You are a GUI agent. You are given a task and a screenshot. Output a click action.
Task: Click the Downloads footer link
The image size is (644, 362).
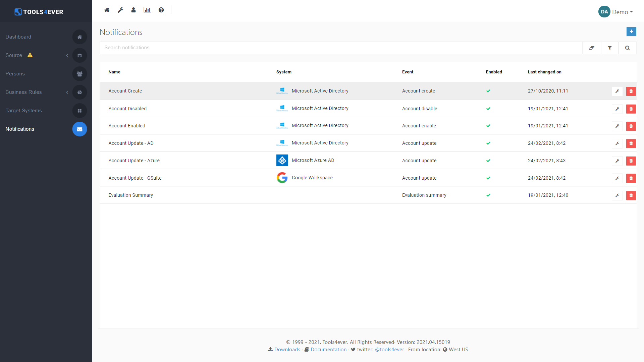287,350
